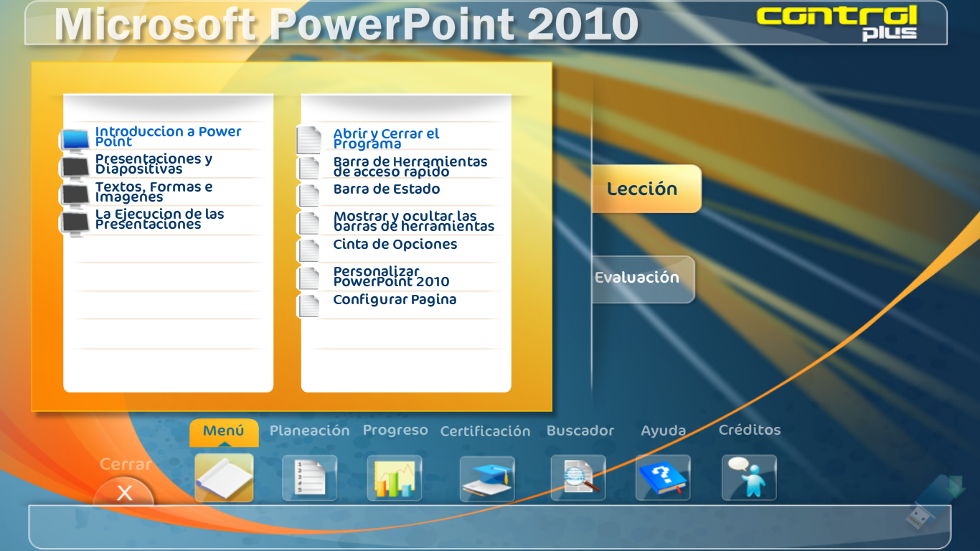Open the Planeación numbered list icon
Viewport: 980px width, 551px height.
pyautogui.click(x=309, y=478)
